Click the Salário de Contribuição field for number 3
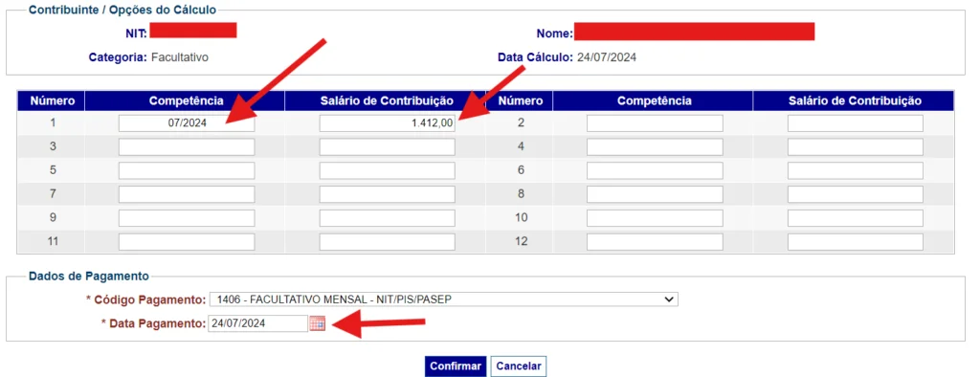980x377 pixels. (x=388, y=147)
